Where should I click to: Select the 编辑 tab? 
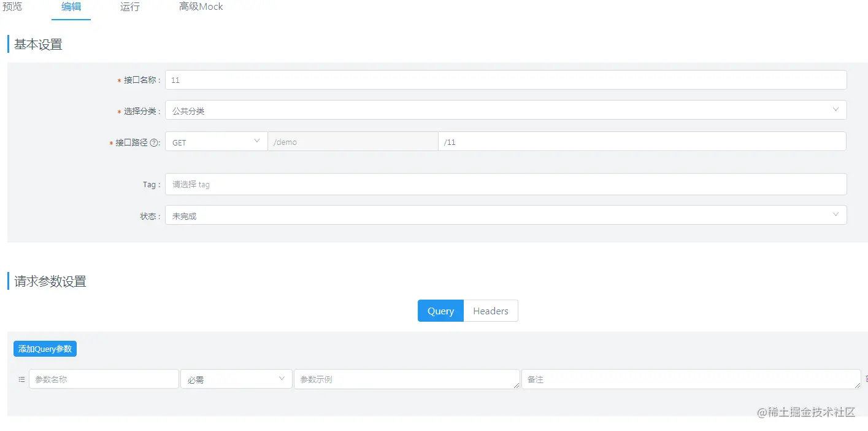click(71, 7)
